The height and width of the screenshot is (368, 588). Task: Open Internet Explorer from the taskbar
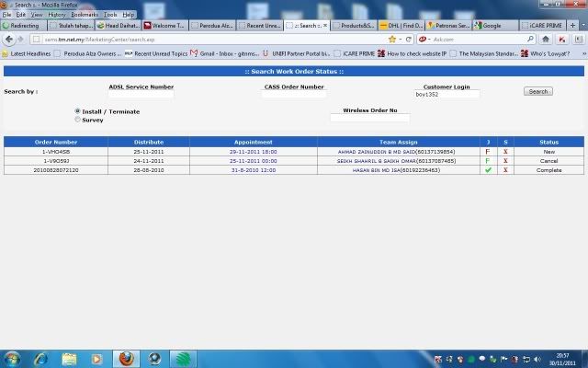42,358
